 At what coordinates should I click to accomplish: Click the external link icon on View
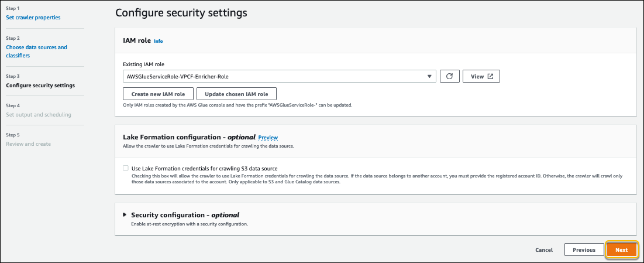point(490,76)
